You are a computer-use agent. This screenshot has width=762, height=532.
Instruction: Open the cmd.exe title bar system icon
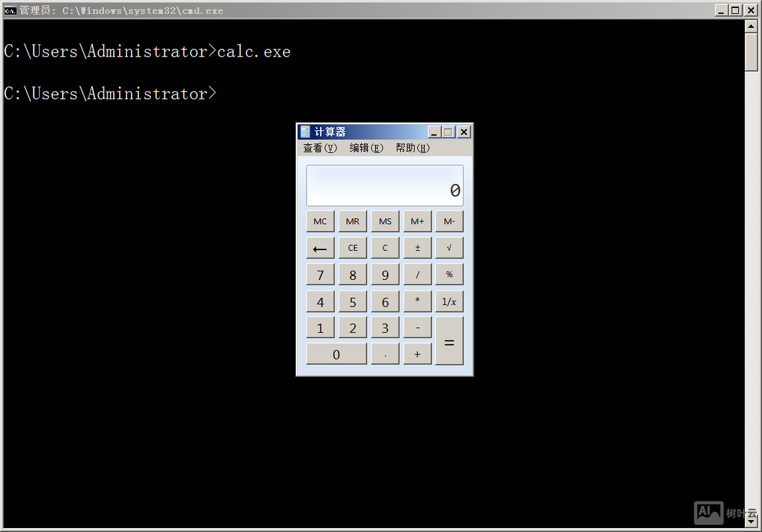click(x=10, y=10)
